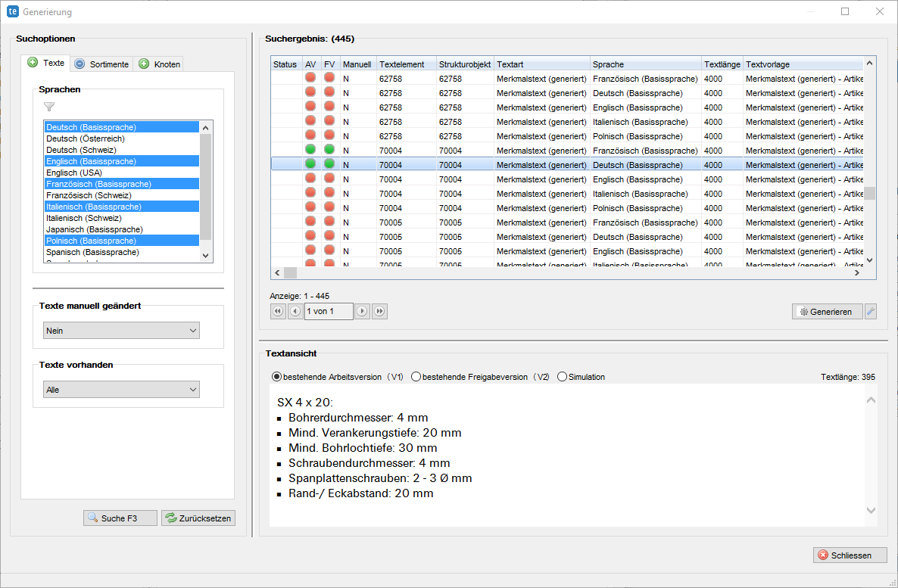
Task: Click the Sortimente tab icon
Action: [80, 64]
